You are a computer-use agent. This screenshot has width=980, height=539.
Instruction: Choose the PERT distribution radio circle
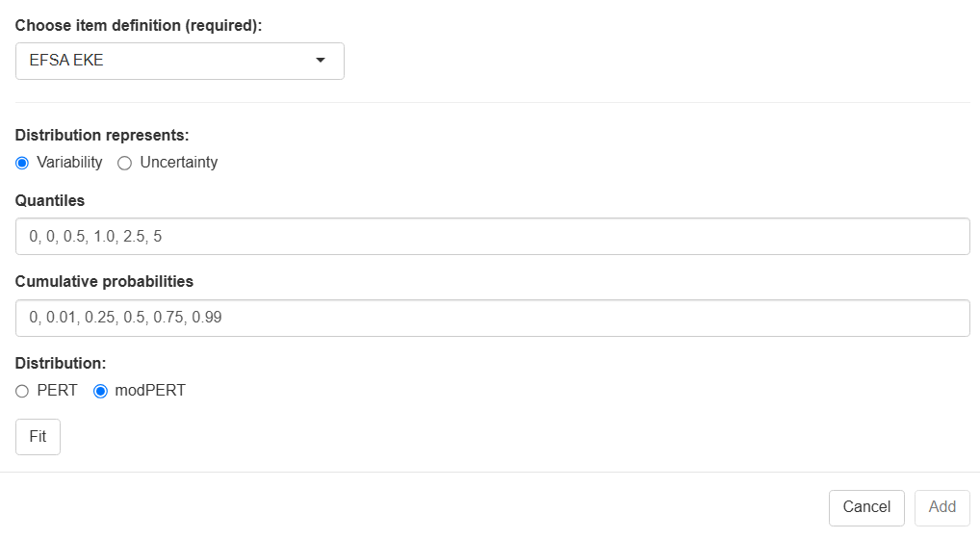pyautogui.click(x=23, y=391)
